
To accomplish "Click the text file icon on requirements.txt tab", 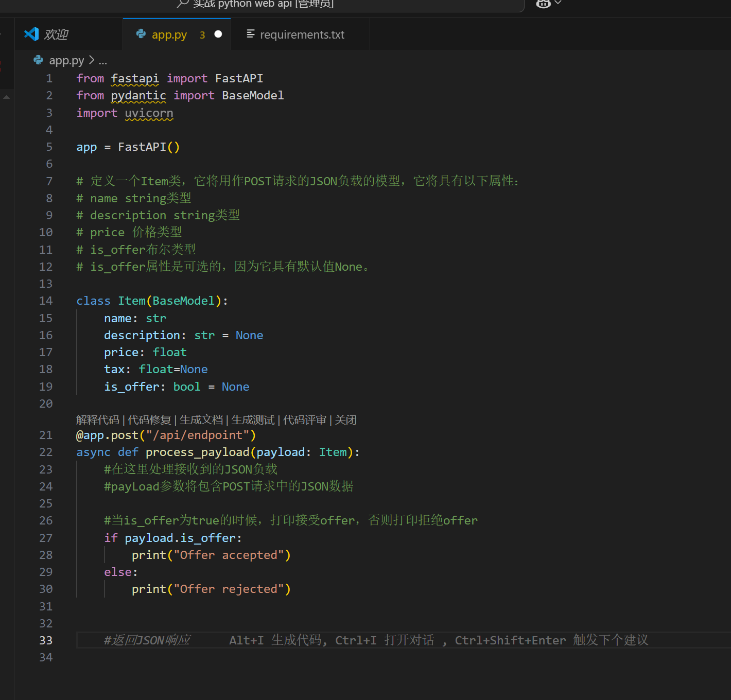I will [x=251, y=34].
